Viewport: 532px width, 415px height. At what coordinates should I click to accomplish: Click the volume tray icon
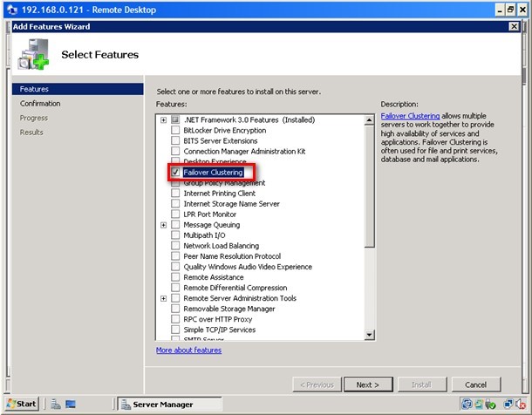[521, 405]
